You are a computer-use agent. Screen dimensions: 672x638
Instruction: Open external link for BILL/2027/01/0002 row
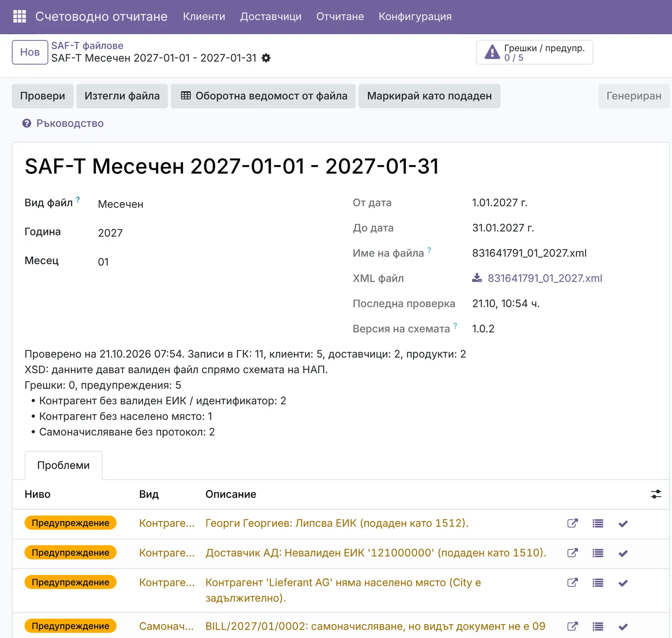pyautogui.click(x=572, y=626)
